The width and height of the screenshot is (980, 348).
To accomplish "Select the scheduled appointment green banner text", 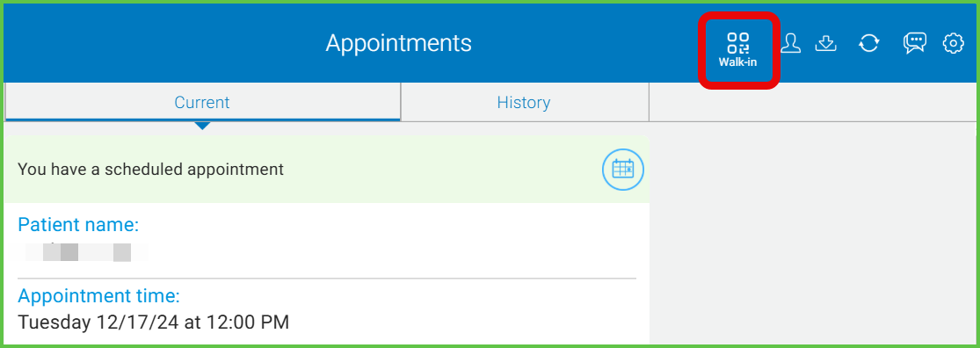I will coord(150,170).
